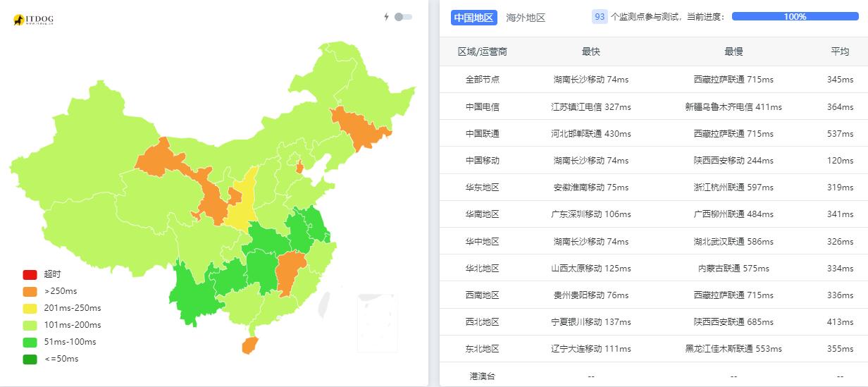Click the 平均 column header

click(x=840, y=51)
